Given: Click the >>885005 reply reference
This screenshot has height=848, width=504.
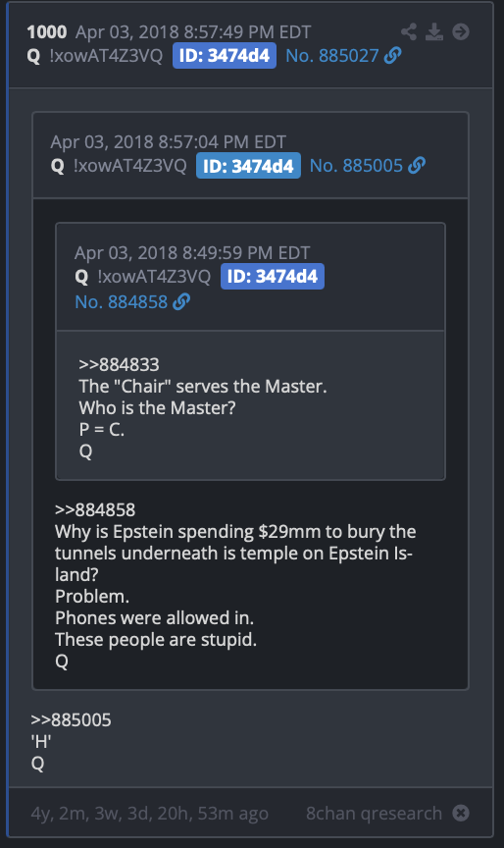Looking at the screenshot, I should click(x=71, y=719).
